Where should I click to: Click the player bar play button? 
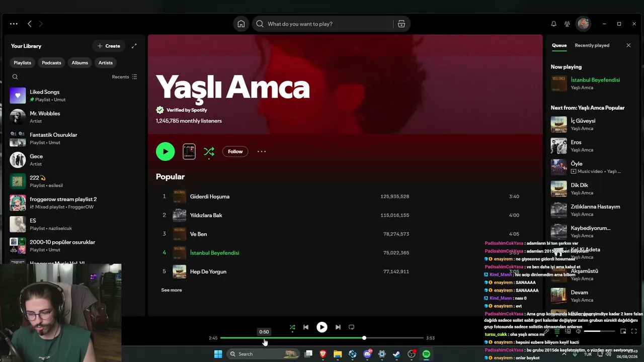[322, 327]
